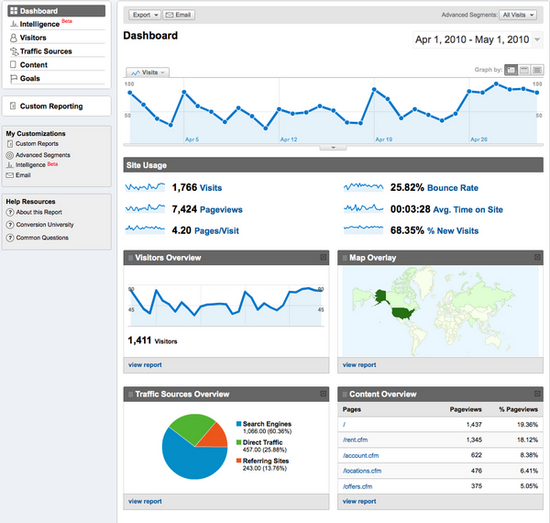Click Custom Reports icon under My Customizations
Screen dimensions: 550x523
point(10,144)
